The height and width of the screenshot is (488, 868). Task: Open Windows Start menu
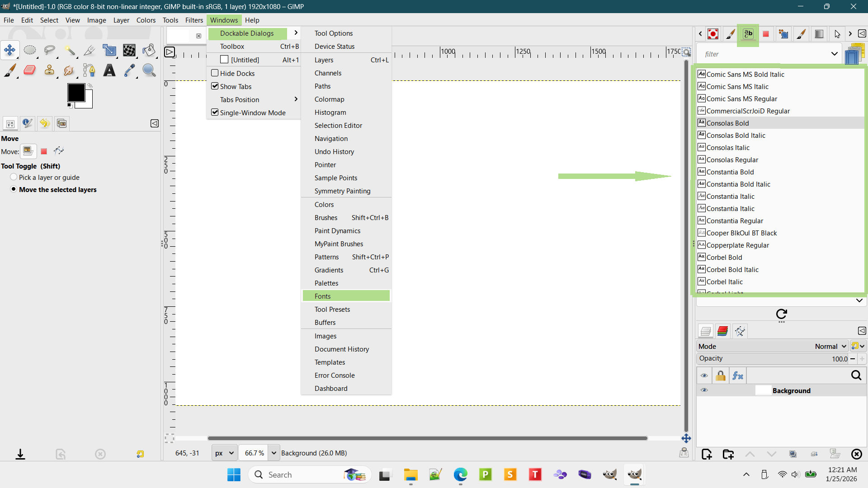tap(234, 475)
